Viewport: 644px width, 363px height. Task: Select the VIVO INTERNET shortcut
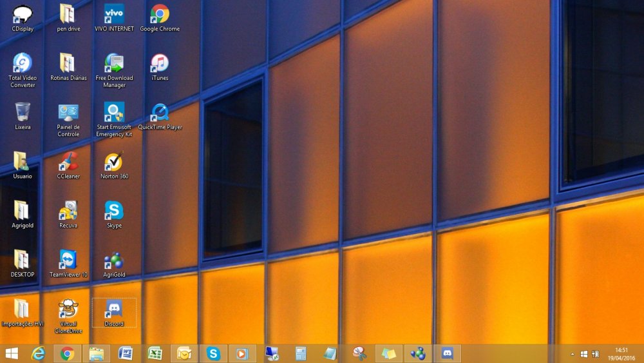(114, 15)
